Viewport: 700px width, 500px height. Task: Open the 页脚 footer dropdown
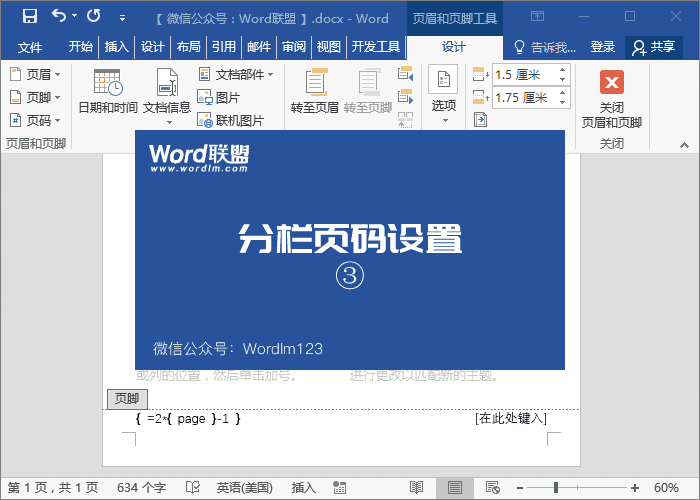35,97
